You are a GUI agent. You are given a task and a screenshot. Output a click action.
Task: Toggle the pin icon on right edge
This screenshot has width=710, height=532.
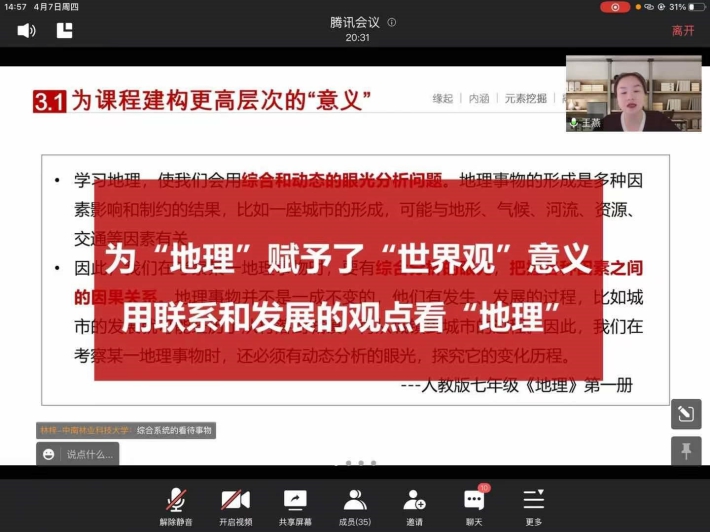click(685, 451)
